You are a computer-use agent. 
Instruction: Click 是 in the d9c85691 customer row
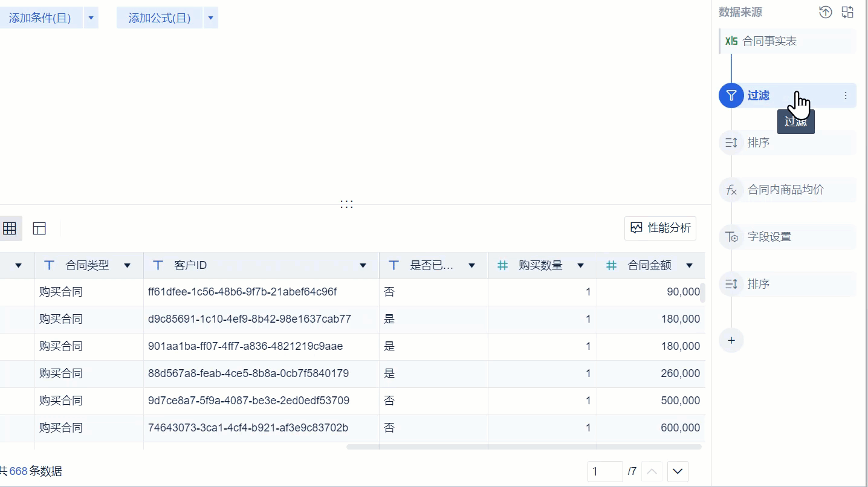click(389, 319)
